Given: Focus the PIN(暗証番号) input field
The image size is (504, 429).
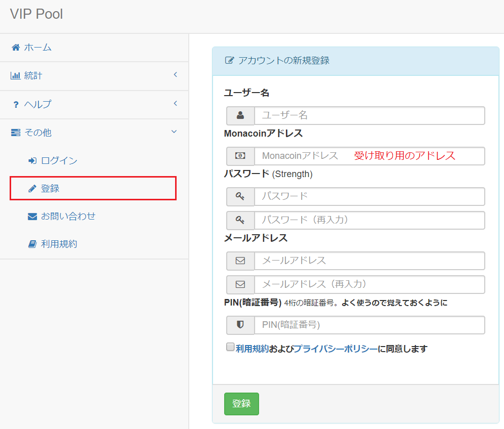Looking at the screenshot, I should 369,325.
